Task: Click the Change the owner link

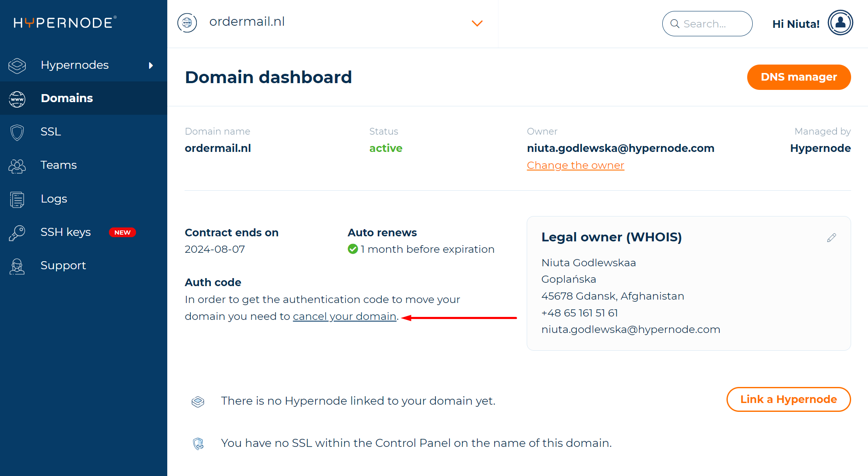Action: (575, 165)
